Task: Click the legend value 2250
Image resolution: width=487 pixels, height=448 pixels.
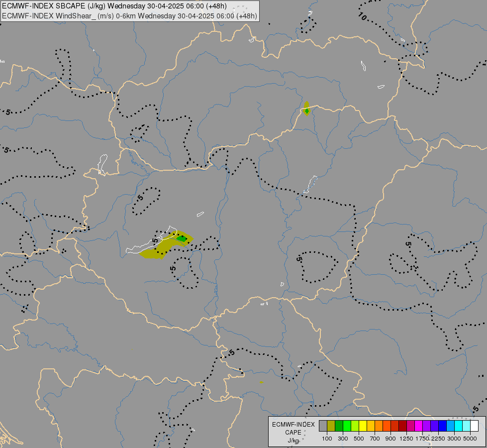Action: [x=438, y=439]
